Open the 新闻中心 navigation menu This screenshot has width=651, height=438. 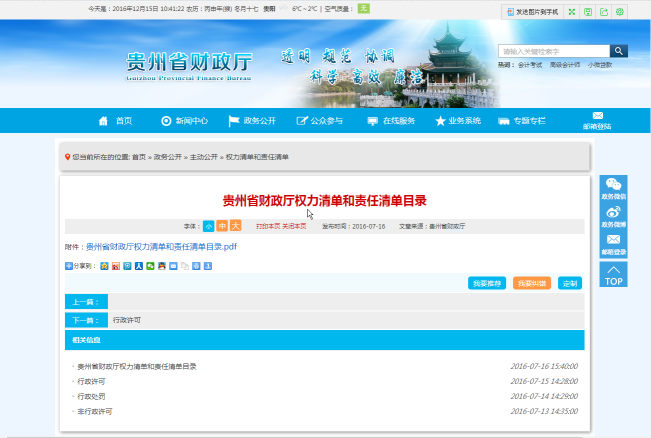coord(184,121)
